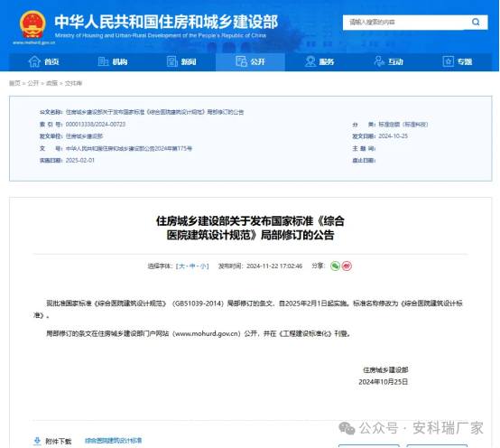Click the 附件下载 label
The width and height of the screenshot is (500, 448).
59,442
